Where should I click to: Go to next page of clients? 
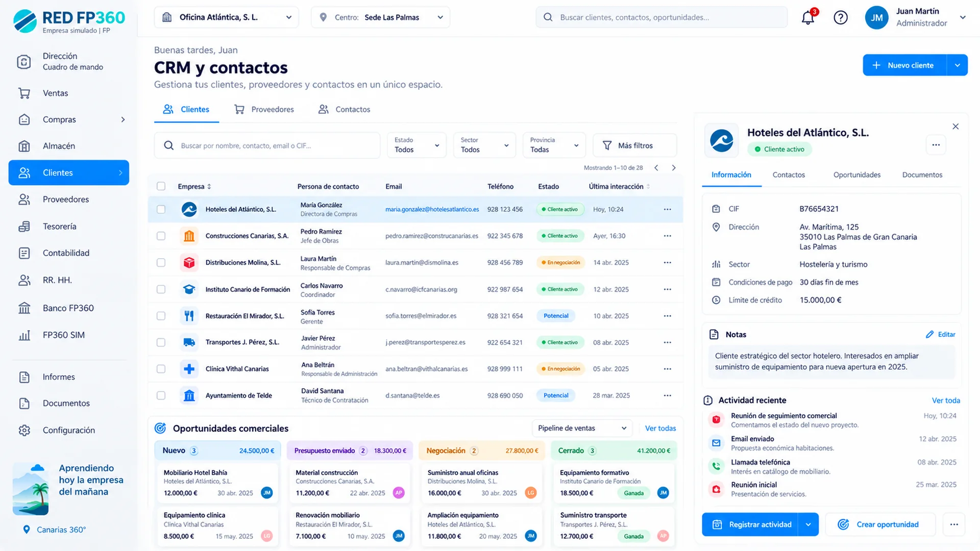click(x=674, y=168)
